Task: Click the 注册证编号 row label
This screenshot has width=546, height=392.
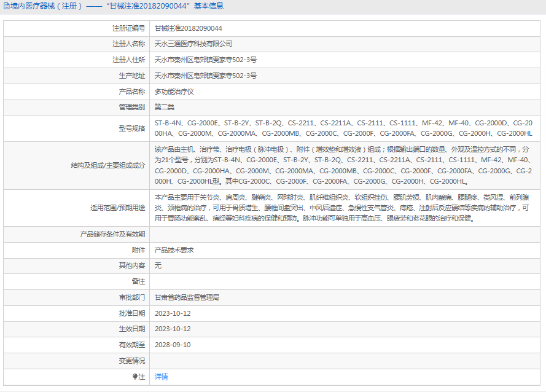Action: click(128, 28)
